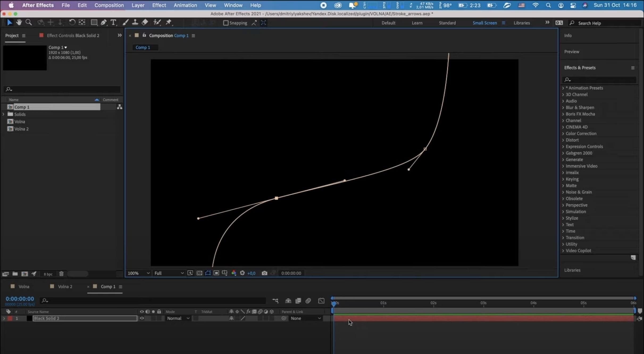Click the current timecode 0:00:00:00
The image size is (644, 354).
20,299
